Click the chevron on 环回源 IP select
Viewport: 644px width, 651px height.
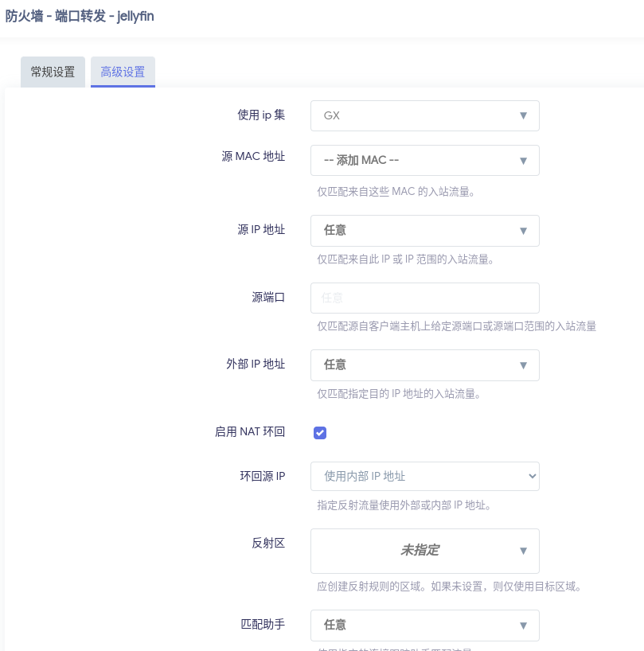pyautogui.click(x=532, y=477)
